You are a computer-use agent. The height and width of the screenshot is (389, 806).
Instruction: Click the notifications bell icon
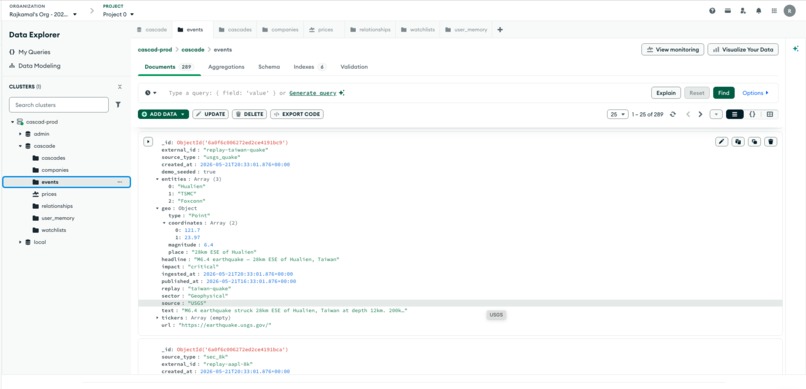tap(758, 11)
